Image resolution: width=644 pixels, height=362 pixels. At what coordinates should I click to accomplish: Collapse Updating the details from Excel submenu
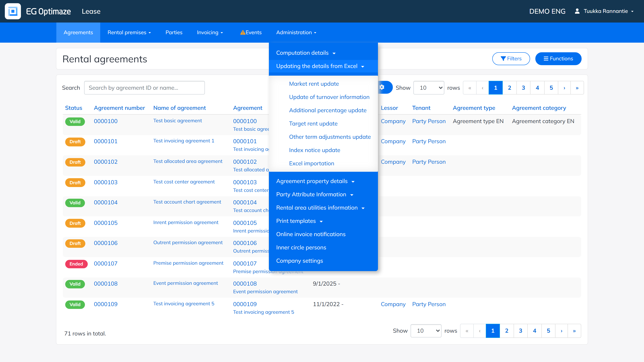tap(320, 66)
